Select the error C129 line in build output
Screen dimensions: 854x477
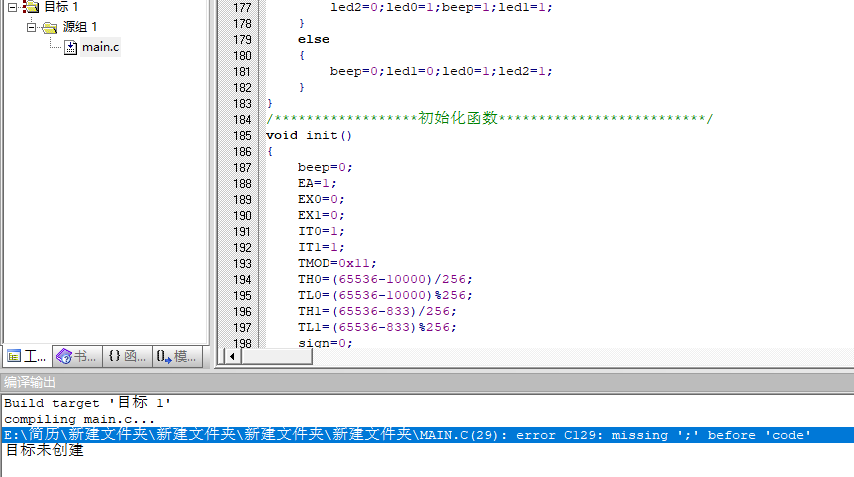408,435
